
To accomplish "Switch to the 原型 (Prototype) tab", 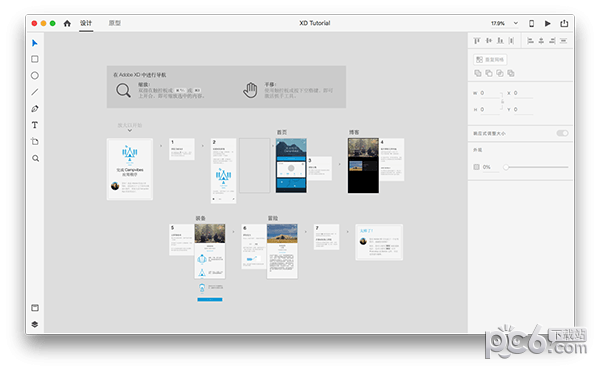I will coord(114,23).
